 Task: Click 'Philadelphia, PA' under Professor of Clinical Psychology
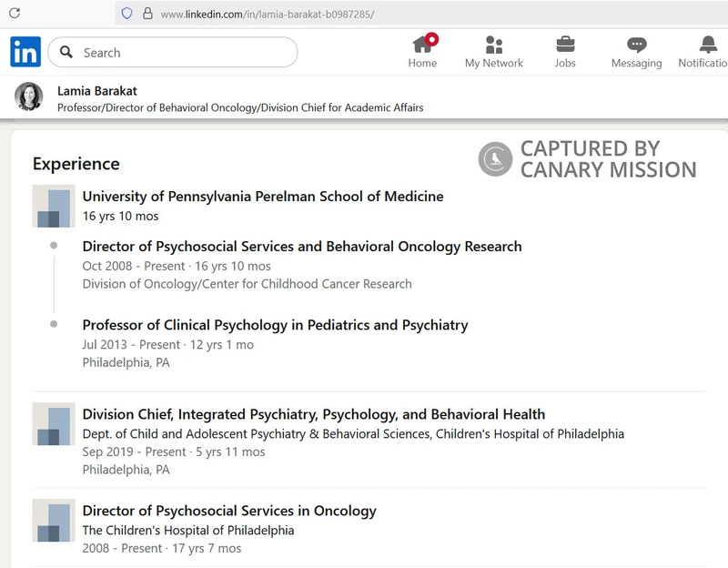tap(126, 362)
